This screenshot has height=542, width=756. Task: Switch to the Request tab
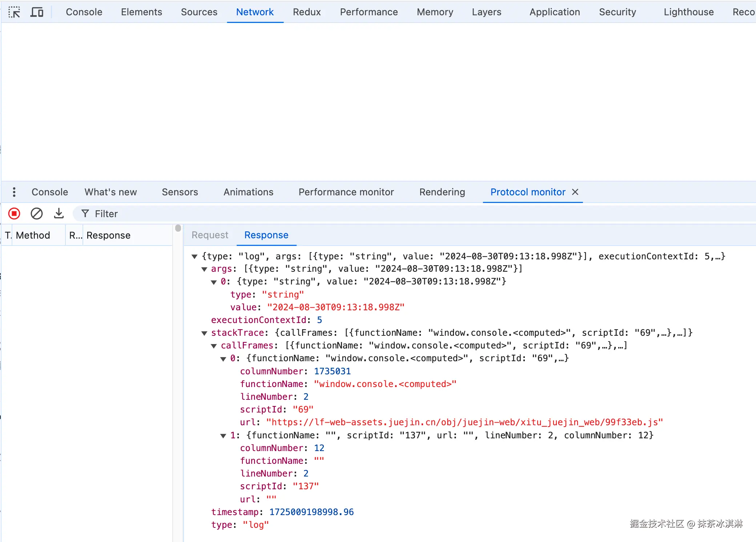coord(210,235)
